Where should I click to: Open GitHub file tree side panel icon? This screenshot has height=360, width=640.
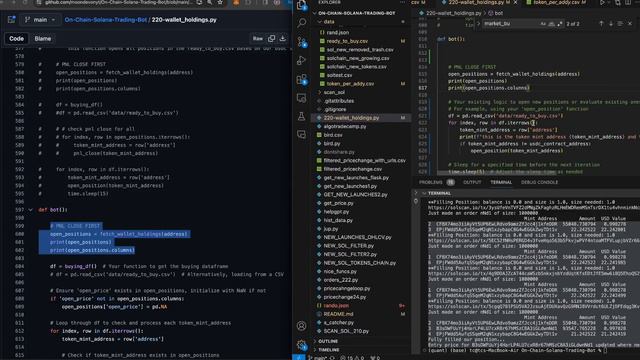pyautogui.click(x=11, y=20)
